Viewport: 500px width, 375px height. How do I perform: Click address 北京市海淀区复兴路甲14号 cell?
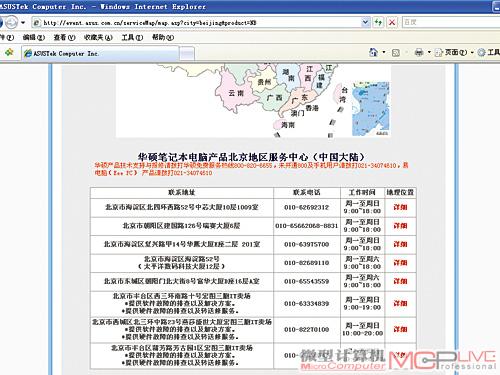tap(182, 244)
